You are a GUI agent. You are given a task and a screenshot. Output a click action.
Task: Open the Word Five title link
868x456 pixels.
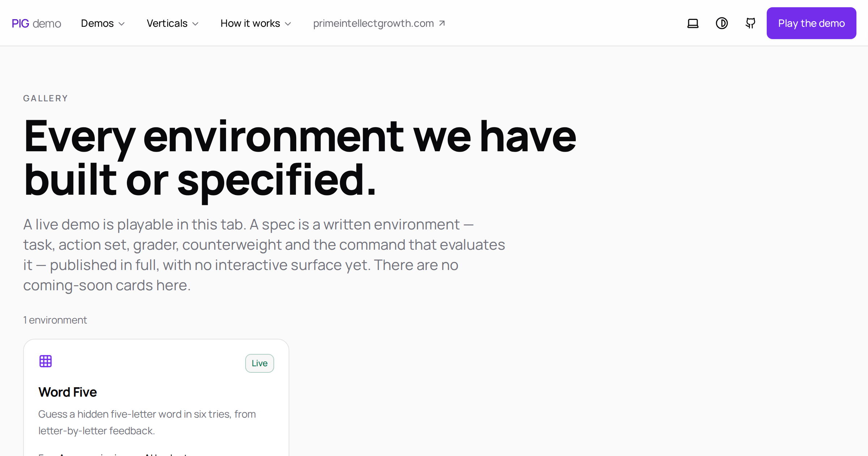(68, 392)
